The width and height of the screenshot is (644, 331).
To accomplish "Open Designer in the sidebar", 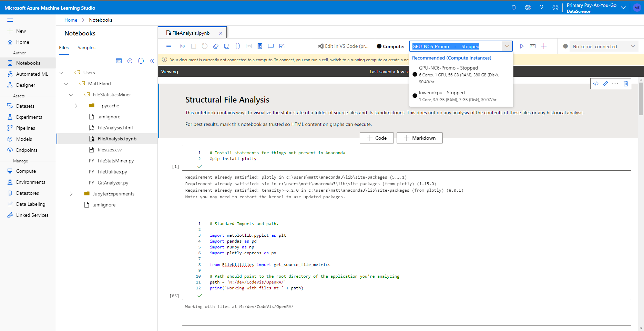I will pos(28,85).
